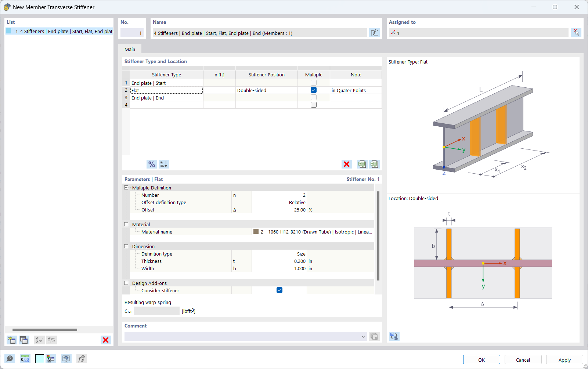The width and height of the screenshot is (588, 369).
Task: Uncheck the Consider stiffener checkbox
Action: (279, 290)
